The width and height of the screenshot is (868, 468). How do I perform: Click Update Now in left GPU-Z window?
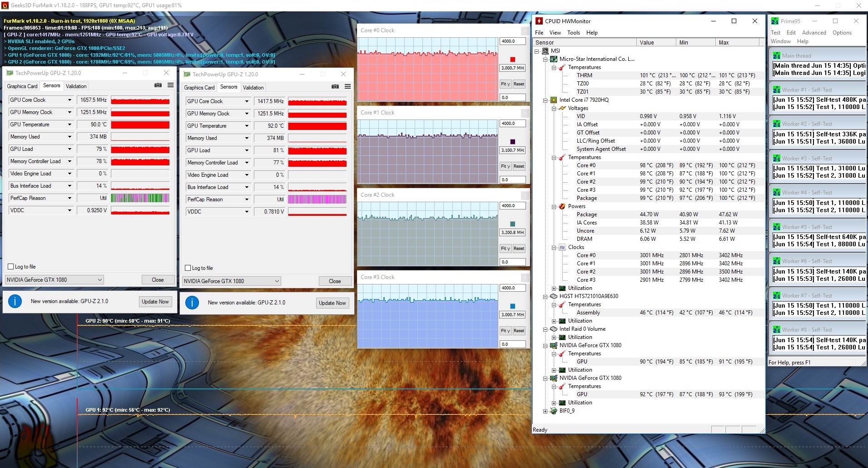[x=155, y=301]
